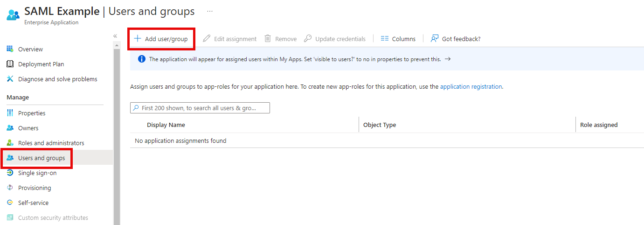Open the ellipsis more options menu
Viewport: 644px width, 225px height.
(x=210, y=11)
